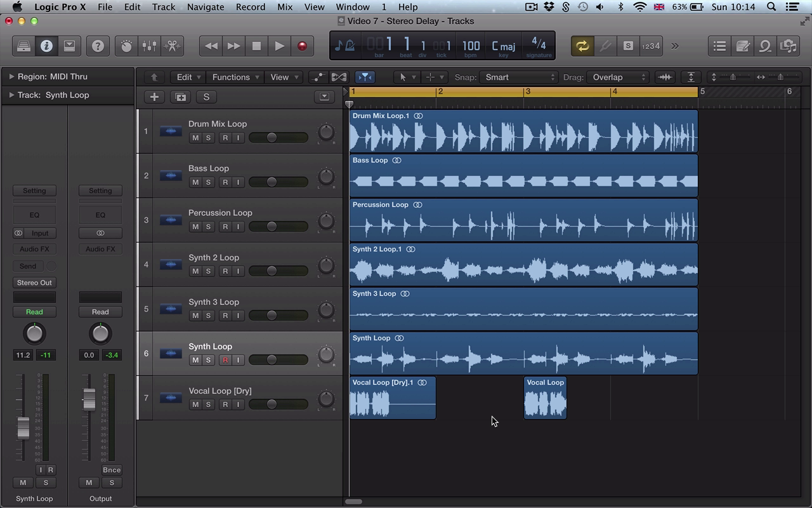
Task: Open the Loop Browser icon
Action: coord(765,46)
